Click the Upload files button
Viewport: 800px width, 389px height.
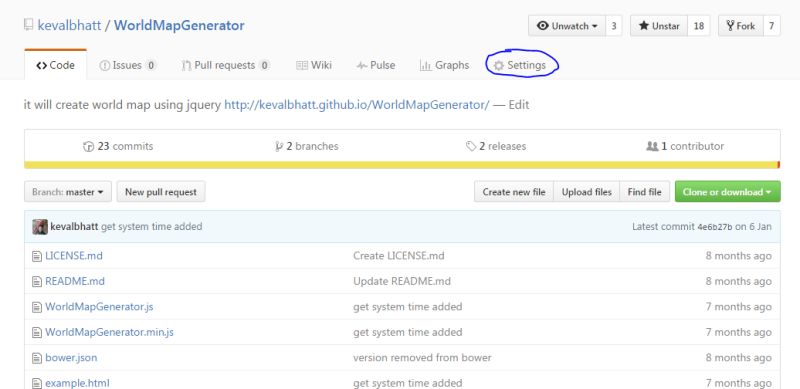(587, 192)
